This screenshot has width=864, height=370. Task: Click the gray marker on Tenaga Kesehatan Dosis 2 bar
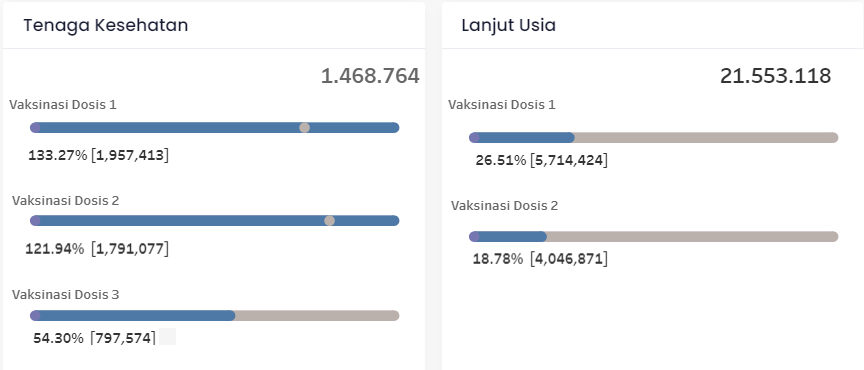[330, 221]
